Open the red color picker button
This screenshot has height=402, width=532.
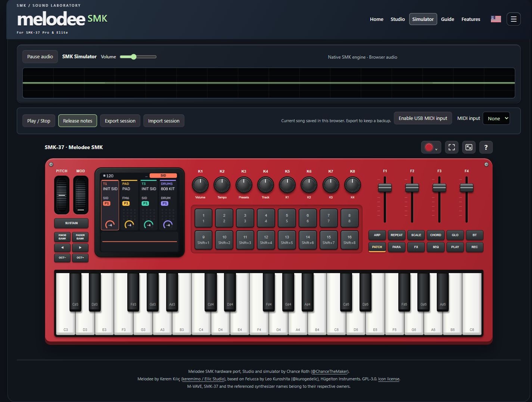431,147
